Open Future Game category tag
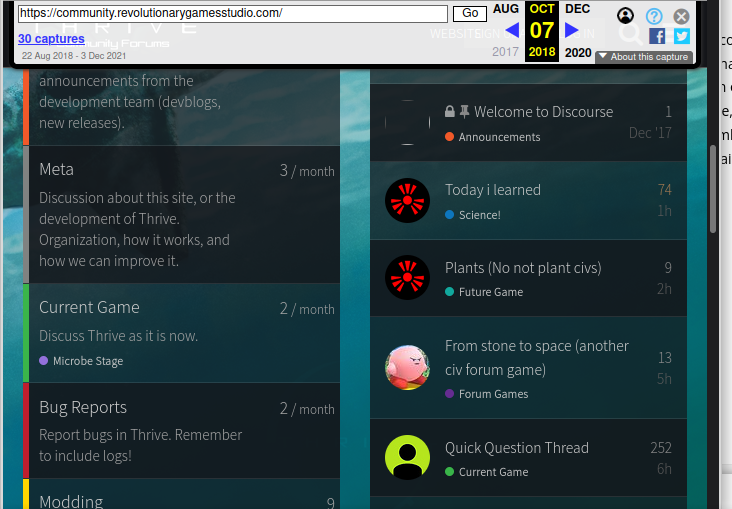The height and width of the screenshot is (509, 732). 491,292
